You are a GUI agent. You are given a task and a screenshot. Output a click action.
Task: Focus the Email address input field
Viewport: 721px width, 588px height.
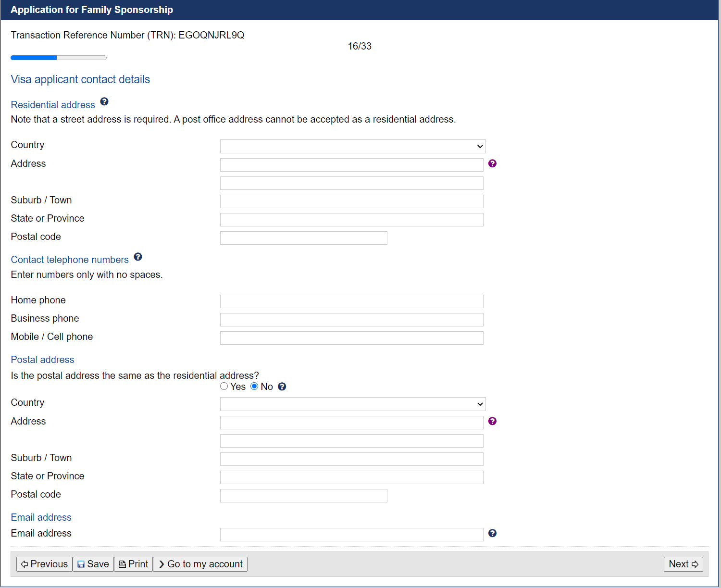pos(352,535)
